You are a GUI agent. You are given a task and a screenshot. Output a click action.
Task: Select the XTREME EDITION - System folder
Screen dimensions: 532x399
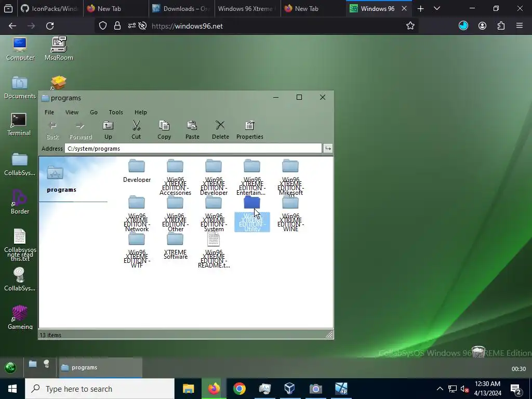(214, 214)
